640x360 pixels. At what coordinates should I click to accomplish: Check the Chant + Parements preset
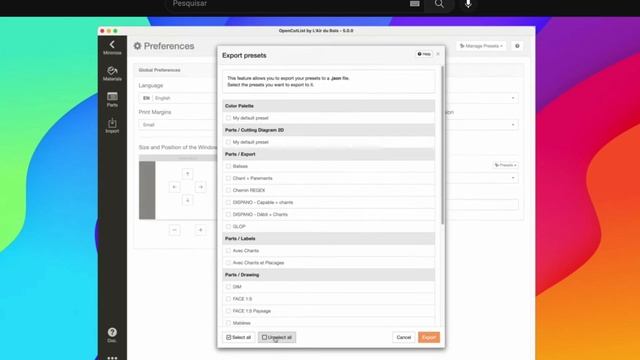click(228, 178)
